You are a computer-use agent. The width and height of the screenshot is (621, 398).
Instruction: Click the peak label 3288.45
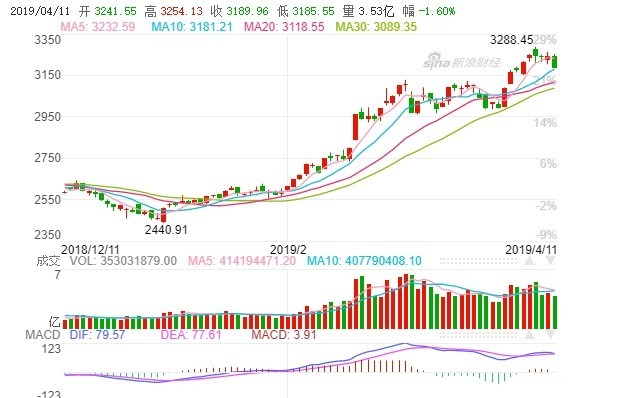[512, 40]
